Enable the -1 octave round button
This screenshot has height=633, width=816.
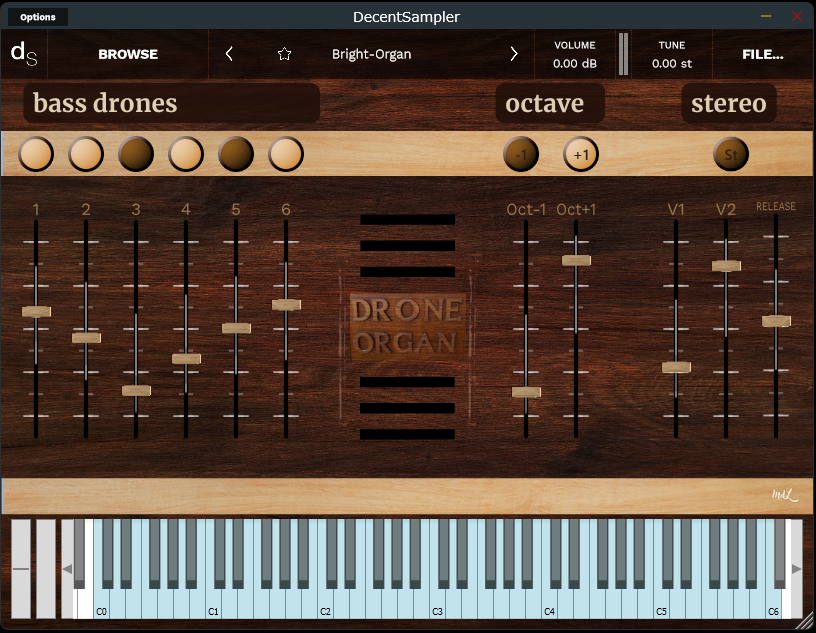coord(521,154)
